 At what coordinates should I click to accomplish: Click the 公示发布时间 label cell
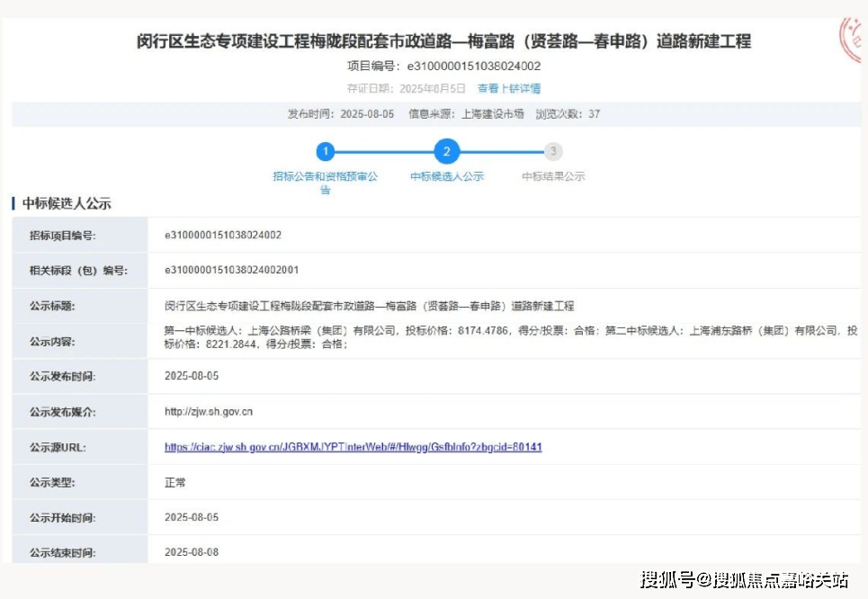click(x=80, y=377)
